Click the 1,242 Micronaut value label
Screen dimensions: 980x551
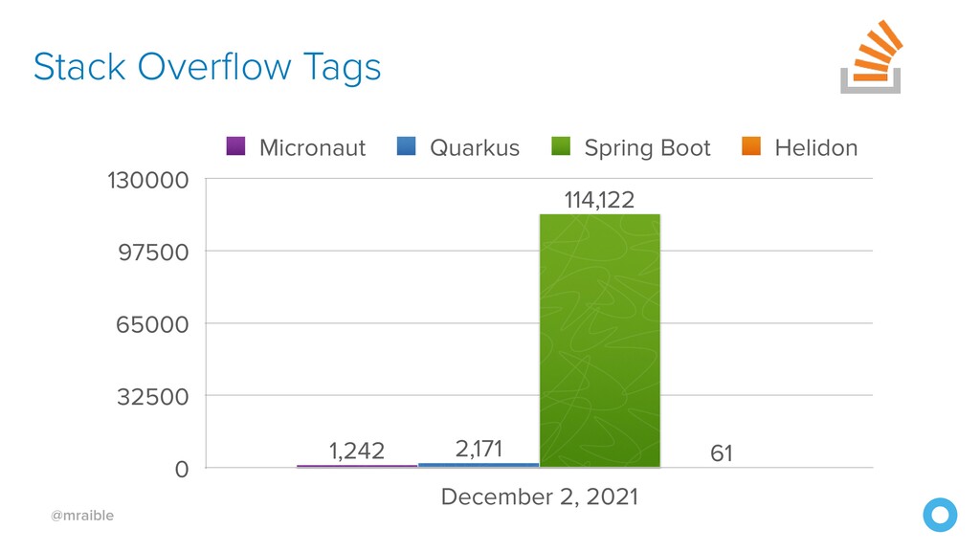point(357,452)
